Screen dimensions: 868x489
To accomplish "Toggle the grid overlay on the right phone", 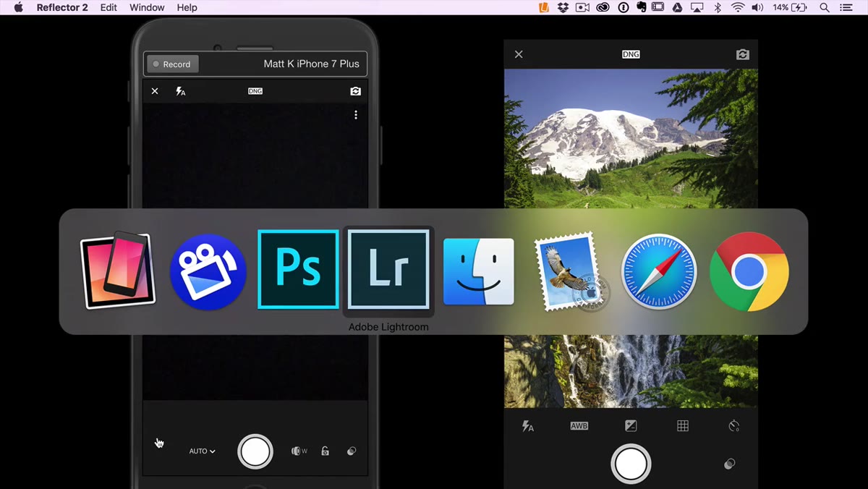I will coord(683,426).
